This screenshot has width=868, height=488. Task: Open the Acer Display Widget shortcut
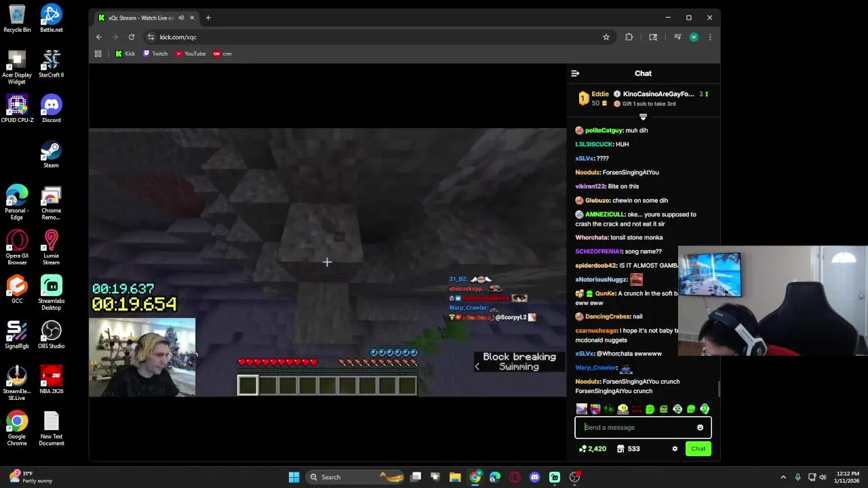17,68
